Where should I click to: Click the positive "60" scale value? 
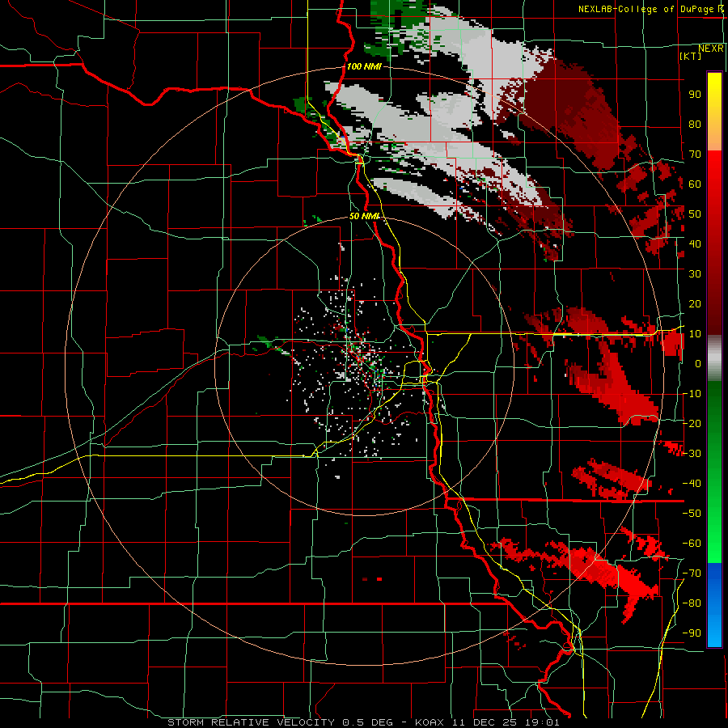[x=695, y=184]
